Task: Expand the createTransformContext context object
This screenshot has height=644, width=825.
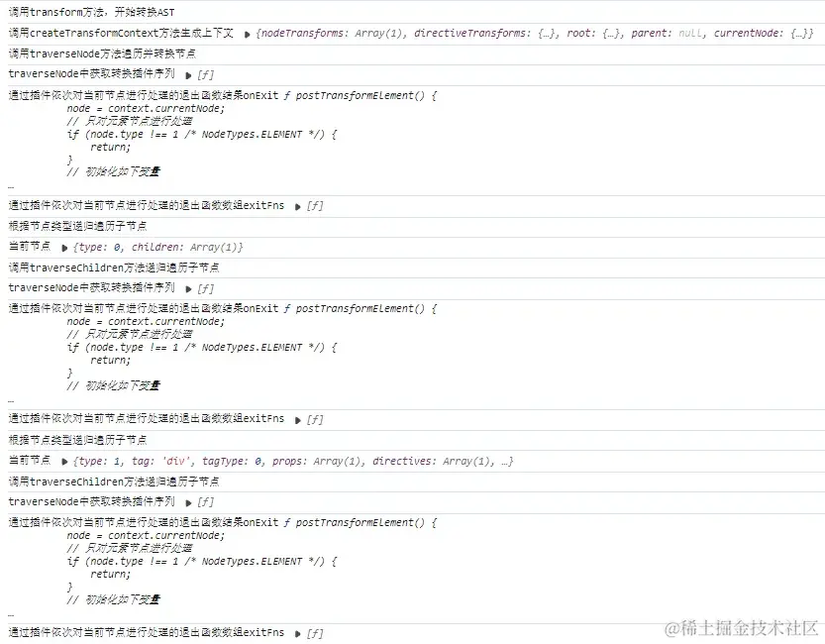Action: (247, 35)
